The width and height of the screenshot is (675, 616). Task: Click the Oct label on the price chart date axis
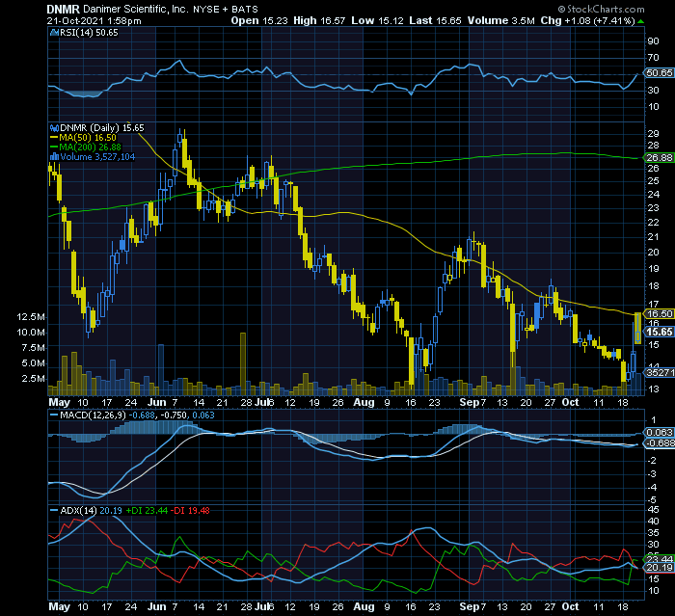click(571, 403)
